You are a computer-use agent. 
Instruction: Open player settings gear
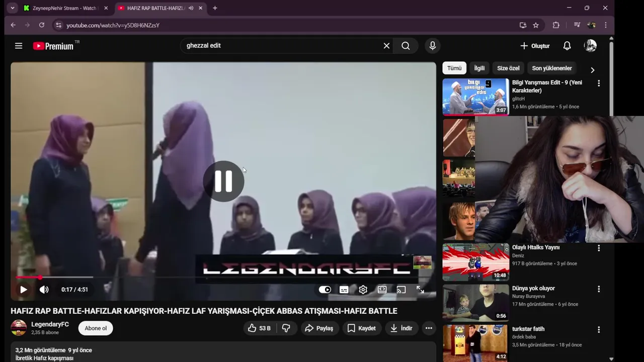[363, 290]
